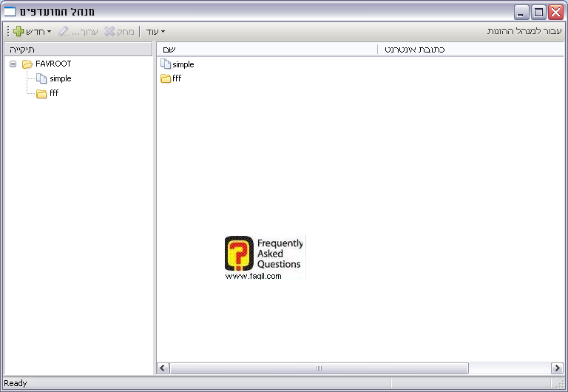Select the FAVROOT folder icon in tree
The height and width of the screenshot is (392, 568).
coord(27,64)
